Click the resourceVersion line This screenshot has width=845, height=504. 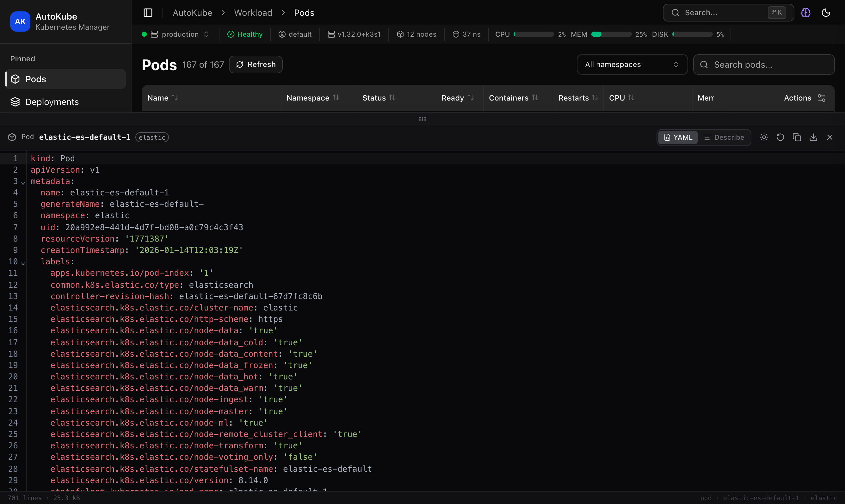click(x=105, y=239)
